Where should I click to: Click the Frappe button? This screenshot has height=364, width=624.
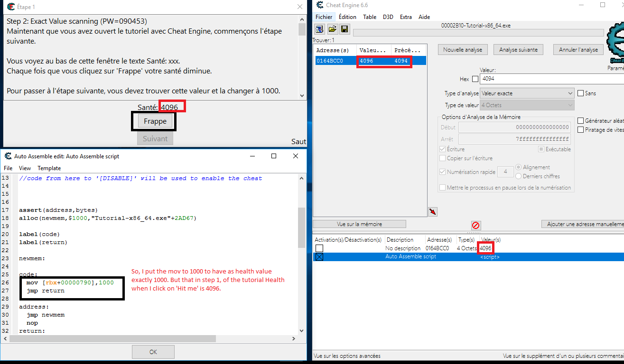[155, 121]
